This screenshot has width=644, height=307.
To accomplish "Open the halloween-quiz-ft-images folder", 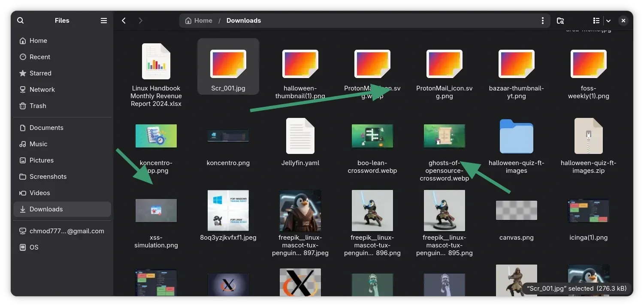I will (x=516, y=136).
